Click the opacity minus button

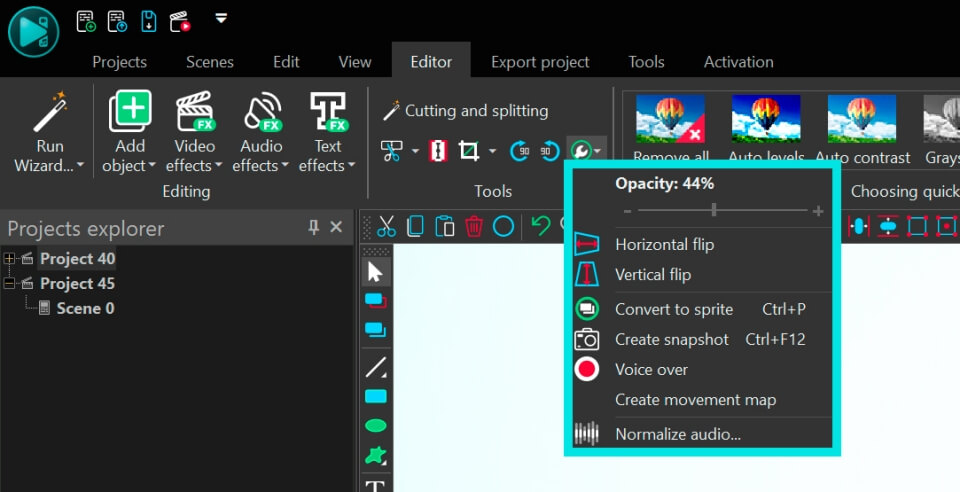click(x=627, y=211)
